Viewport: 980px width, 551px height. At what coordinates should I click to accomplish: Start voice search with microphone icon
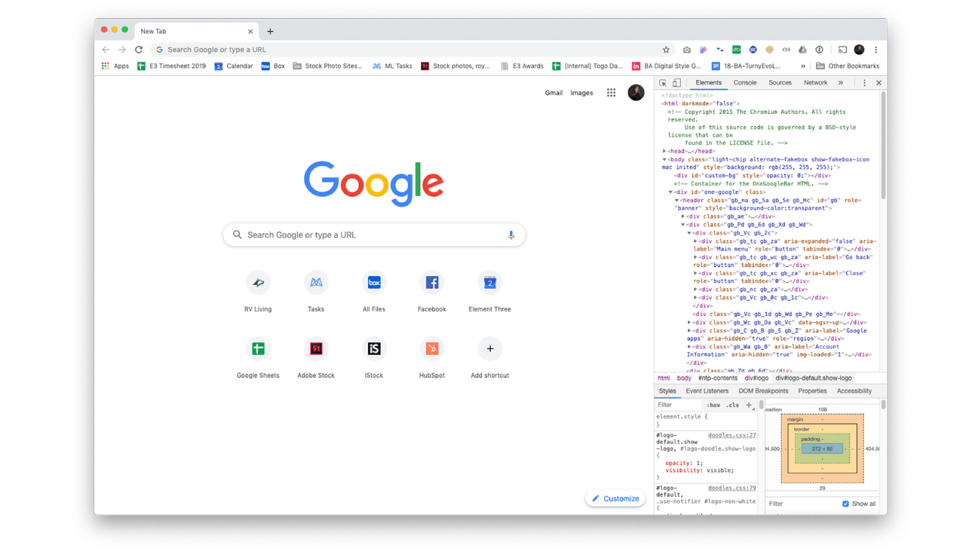click(510, 235)
